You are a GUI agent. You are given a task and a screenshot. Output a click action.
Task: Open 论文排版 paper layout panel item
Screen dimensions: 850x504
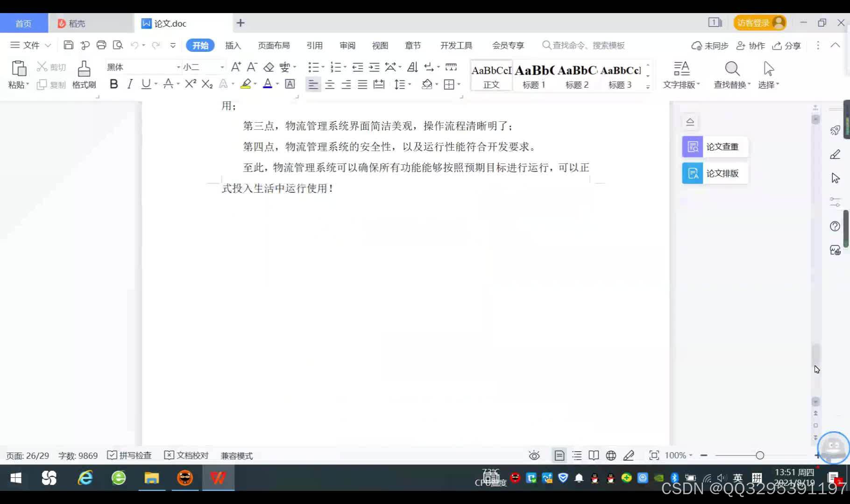click(x=715, y=173)
